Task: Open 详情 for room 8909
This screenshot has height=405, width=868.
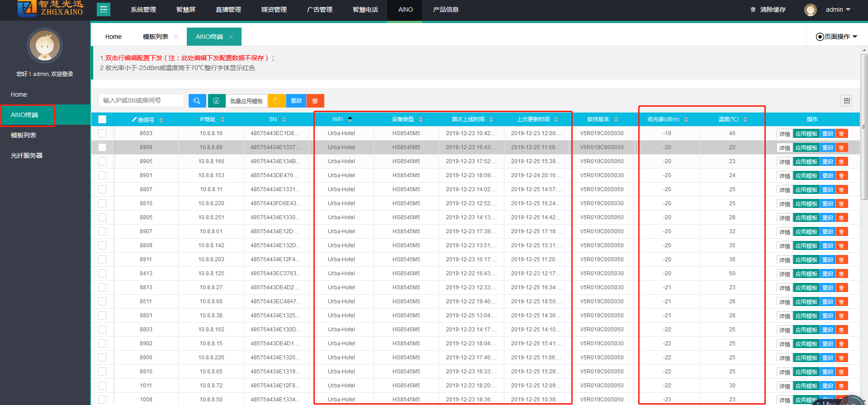Action: point(784,148)
